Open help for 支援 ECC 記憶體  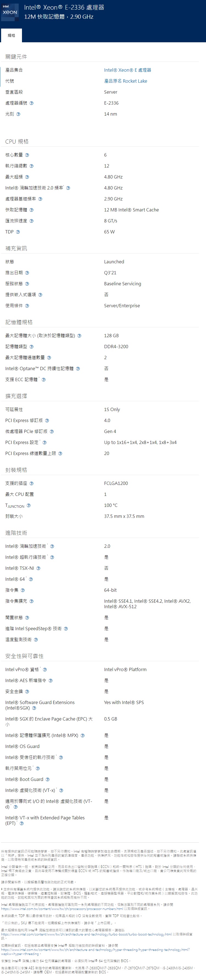click(43, 380)
